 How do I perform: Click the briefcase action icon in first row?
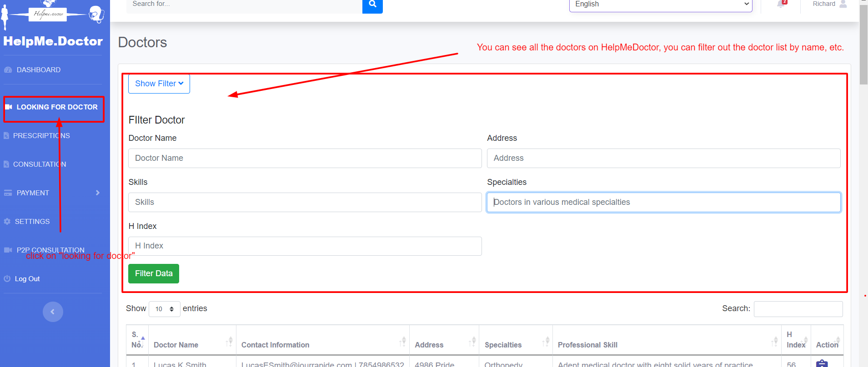click(822, 363)
